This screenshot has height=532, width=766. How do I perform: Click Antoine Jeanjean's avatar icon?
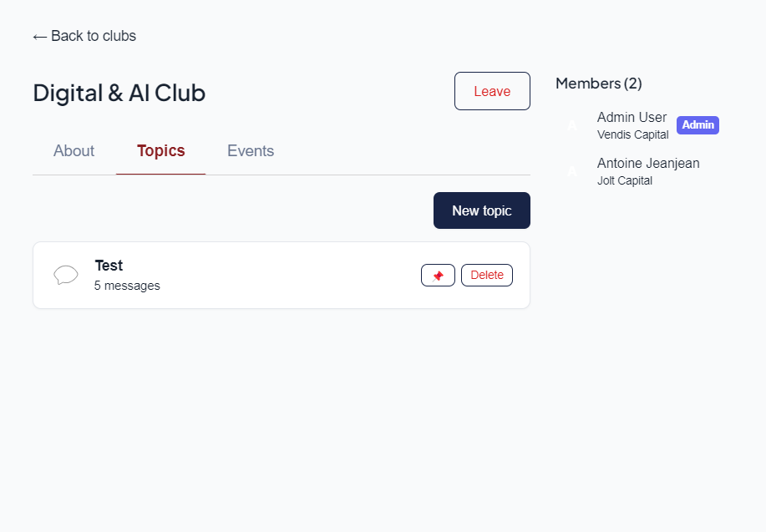point(572,172)
